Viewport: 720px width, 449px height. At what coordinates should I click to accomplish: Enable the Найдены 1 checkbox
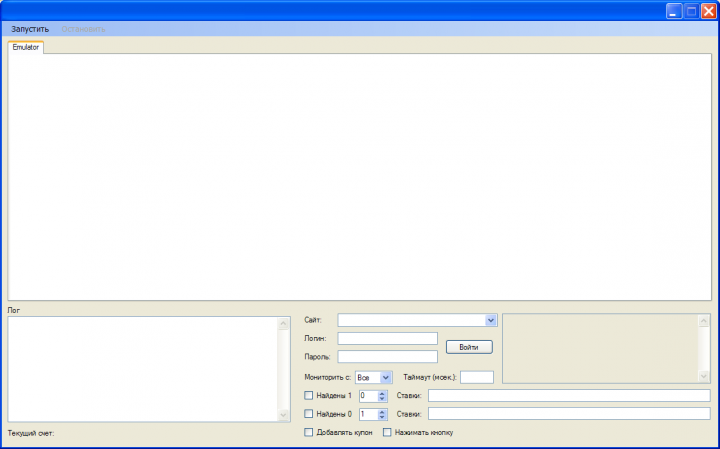[309, 395]
